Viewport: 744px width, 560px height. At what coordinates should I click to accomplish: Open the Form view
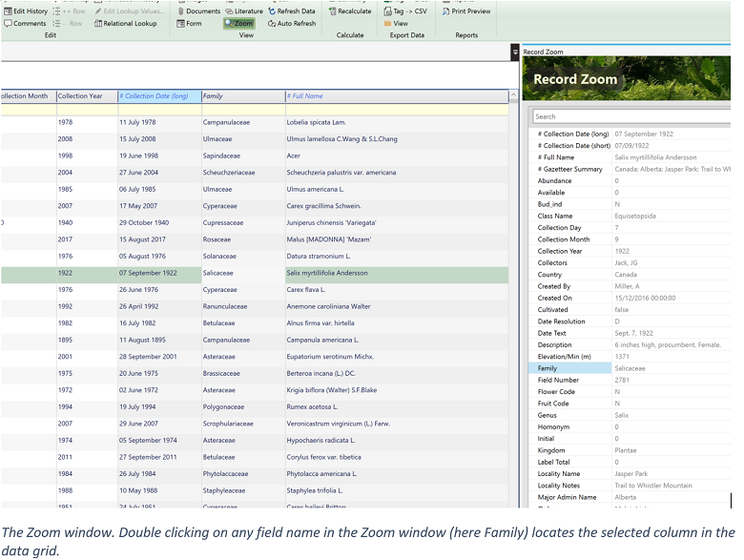click(189, 23)
